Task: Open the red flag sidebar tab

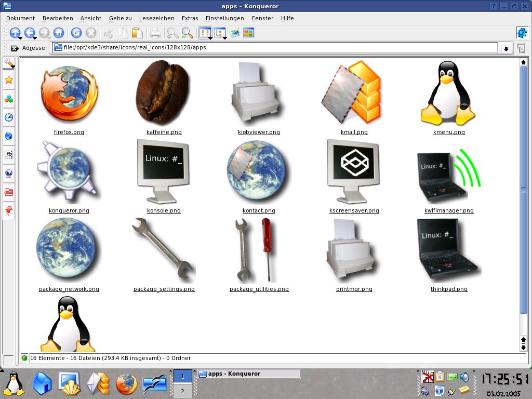Action: pyautogui.click(x=9, y=211)
